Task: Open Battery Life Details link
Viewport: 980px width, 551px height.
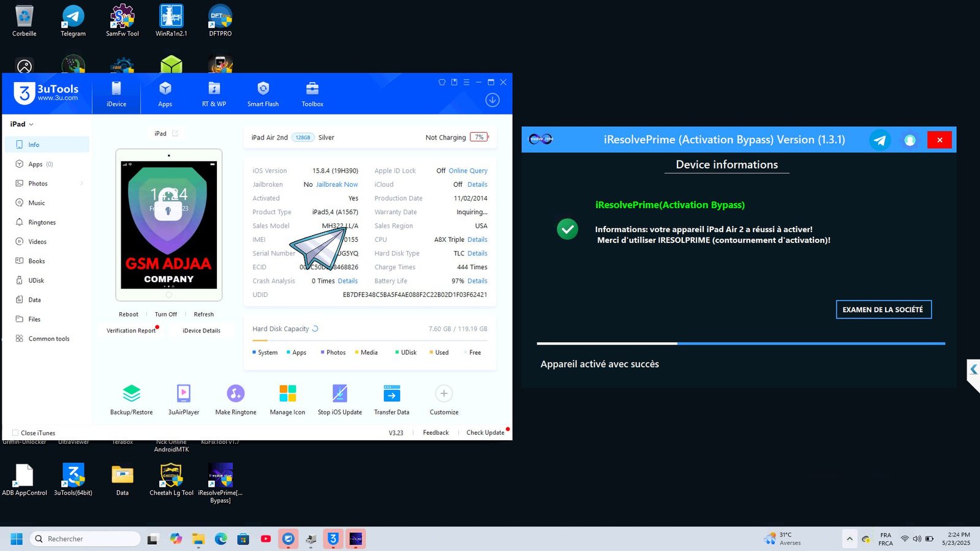Action: 477,281
